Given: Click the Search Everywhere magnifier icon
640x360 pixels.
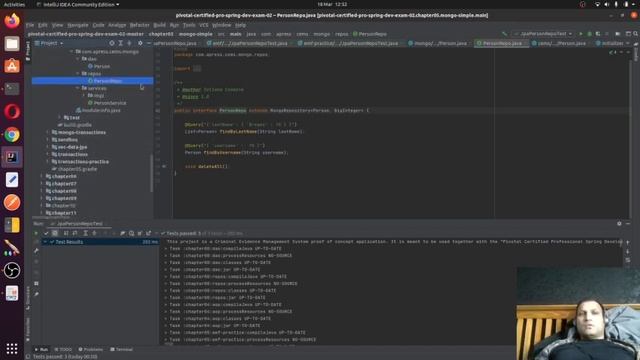Looking at the screenshot, I should tap(636, 34).
